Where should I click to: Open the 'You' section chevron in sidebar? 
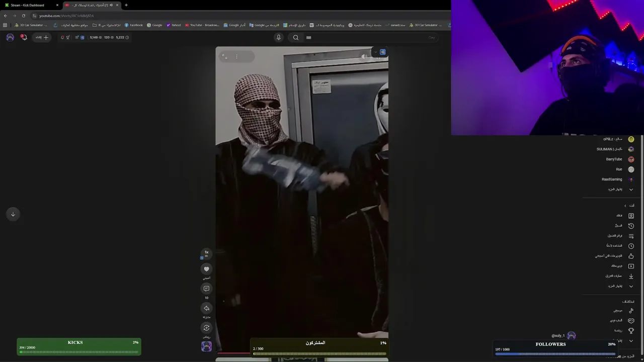coord(625,206)
